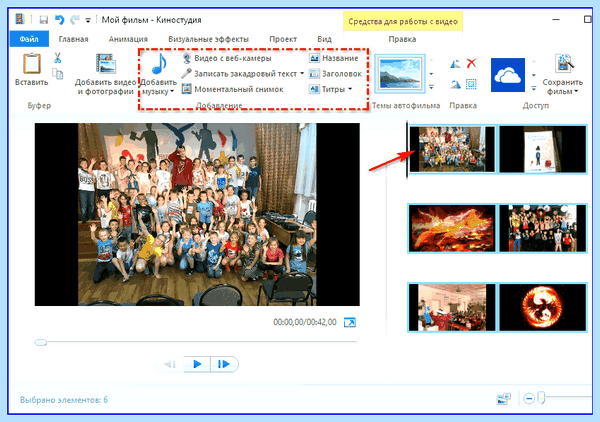Click the Выбрано элементов: 6 status text
Image resolution: width=600 pixels, height=422 pixels.
click(x=64, y=400)
